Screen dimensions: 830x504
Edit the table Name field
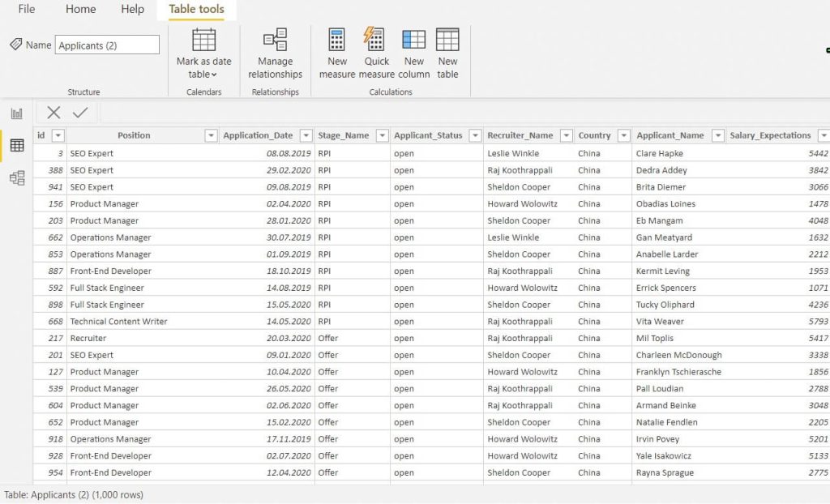click(107, 45)
